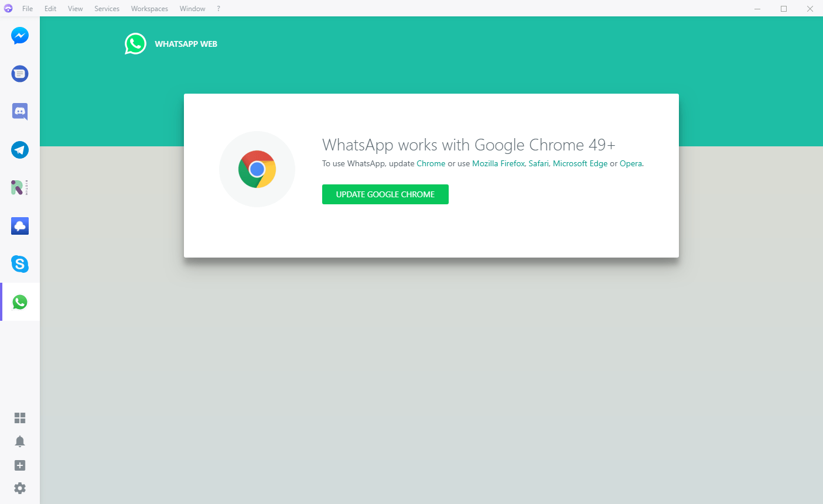
Task: Follow the Microsoft Edge link
Action: pyautogui.click(x=580, y=164)
